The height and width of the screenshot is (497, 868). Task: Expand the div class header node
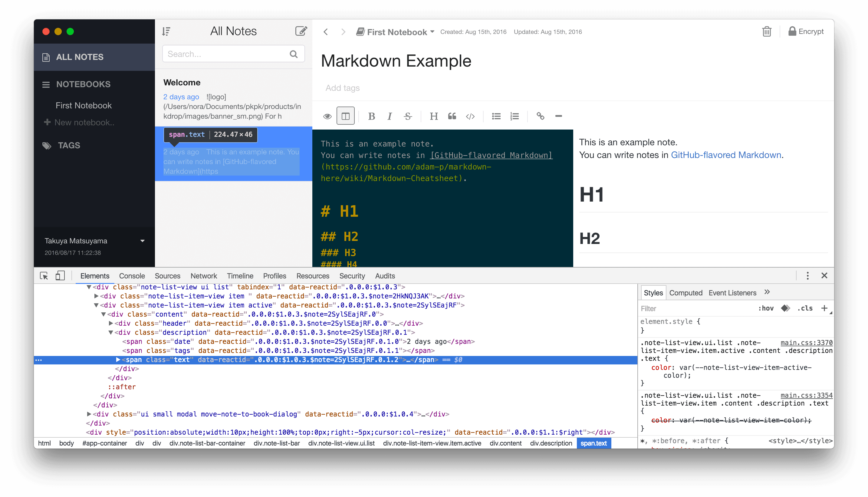tap(111, 323)
